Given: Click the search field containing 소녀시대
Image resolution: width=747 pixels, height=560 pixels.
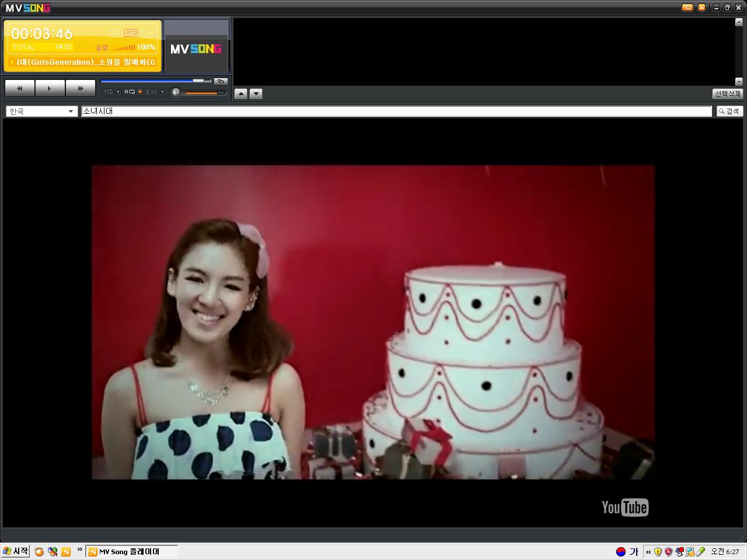Looking at the screenshot, I should 396,111.
